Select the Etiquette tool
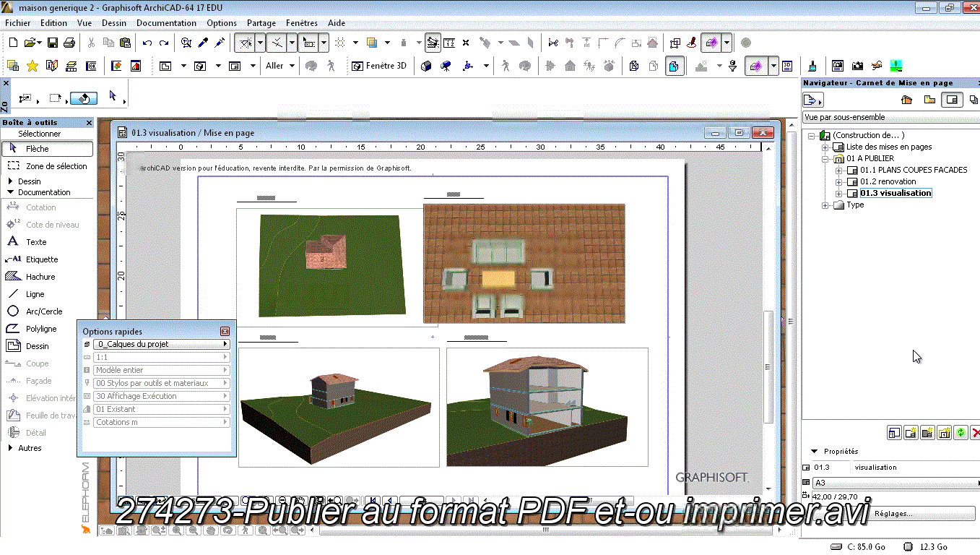 click(x=48, y=259)
